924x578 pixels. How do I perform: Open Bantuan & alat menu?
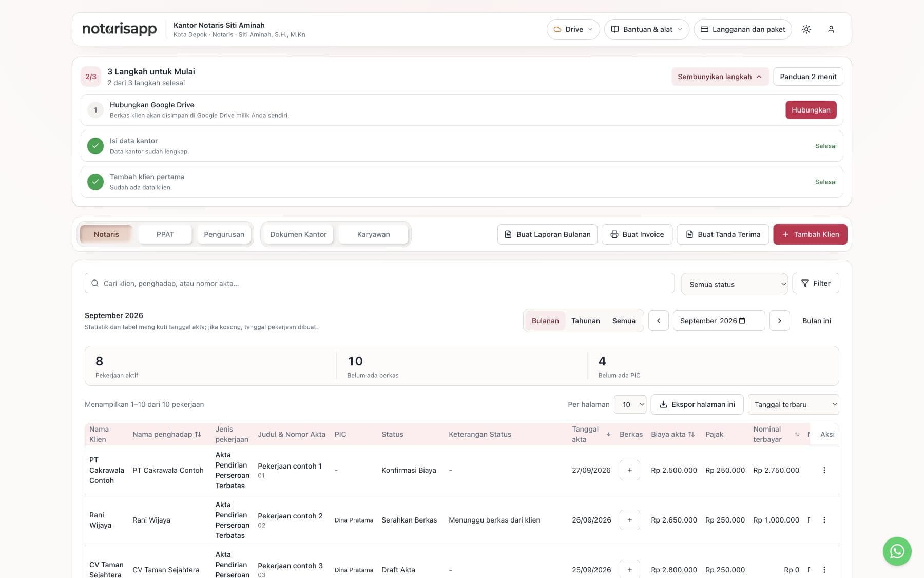646,29
